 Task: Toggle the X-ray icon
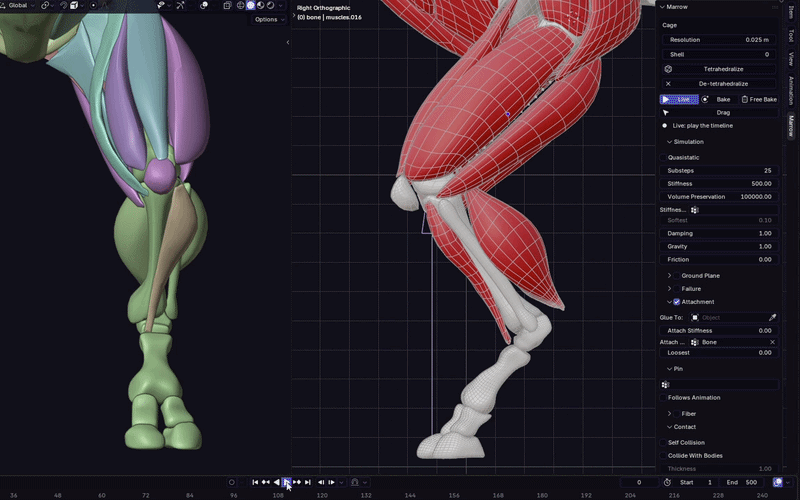pyautogui.click(x=228, y=5)
